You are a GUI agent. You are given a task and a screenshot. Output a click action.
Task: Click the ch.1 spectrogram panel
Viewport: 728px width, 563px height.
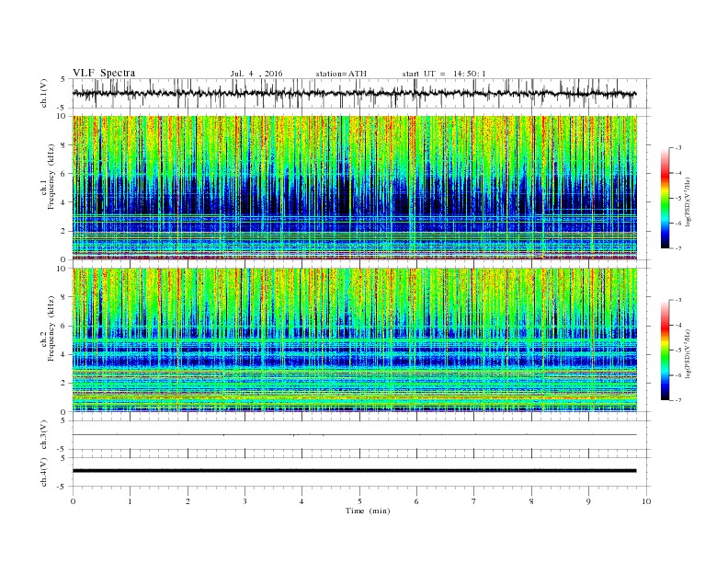[x=355, y=188]
